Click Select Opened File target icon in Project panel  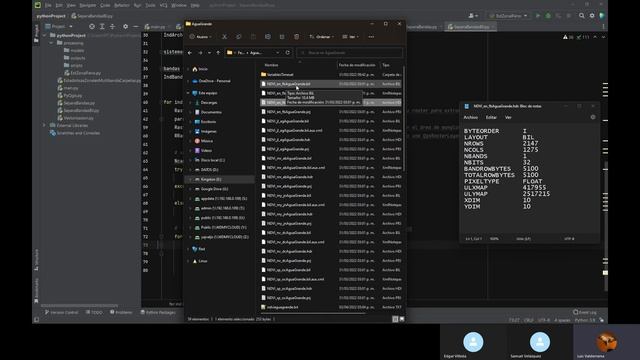pyautogui.click(x=92, y=27)
